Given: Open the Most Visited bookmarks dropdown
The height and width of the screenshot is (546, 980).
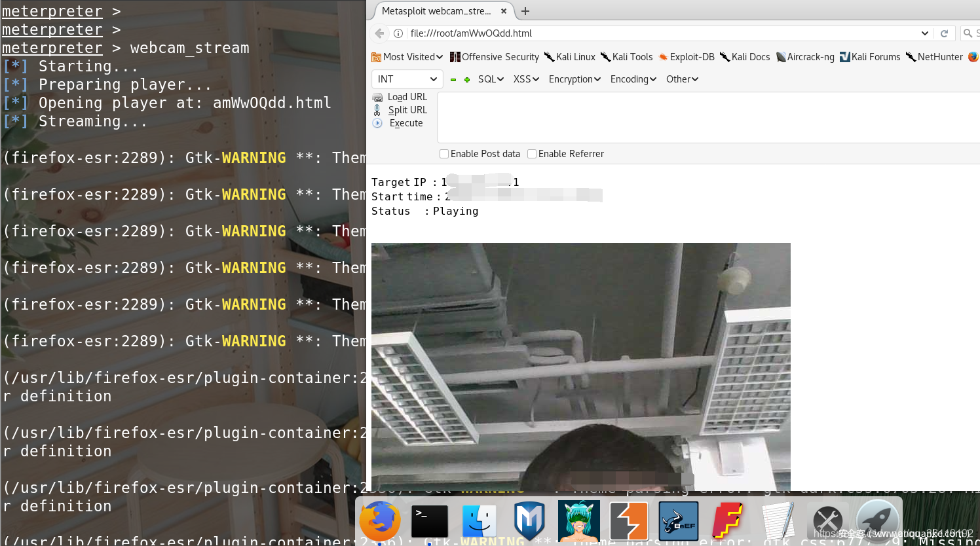Looking at the screenshot, I should 407,57.
